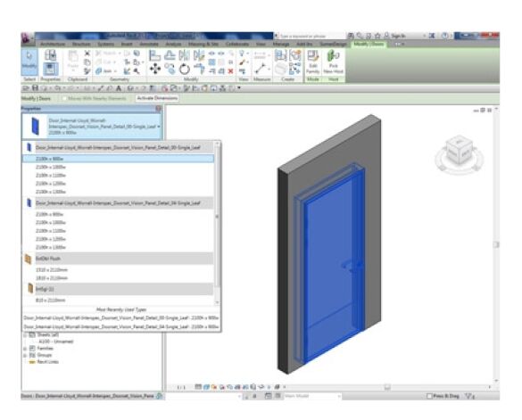
Task: Close the Properties palette
Action: 159,109
